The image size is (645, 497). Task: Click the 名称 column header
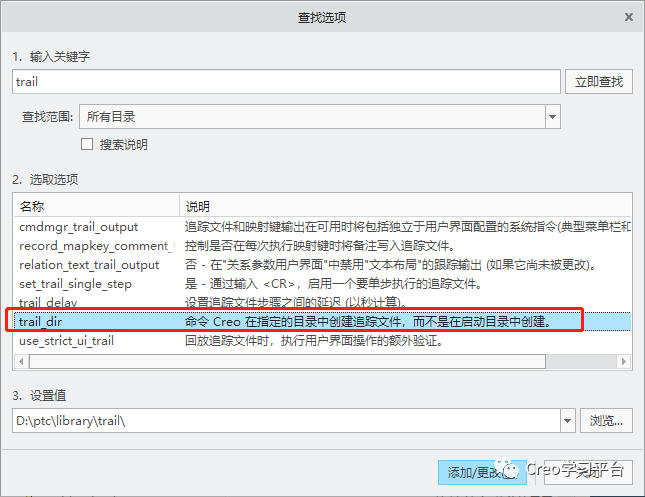click(96, 206)
